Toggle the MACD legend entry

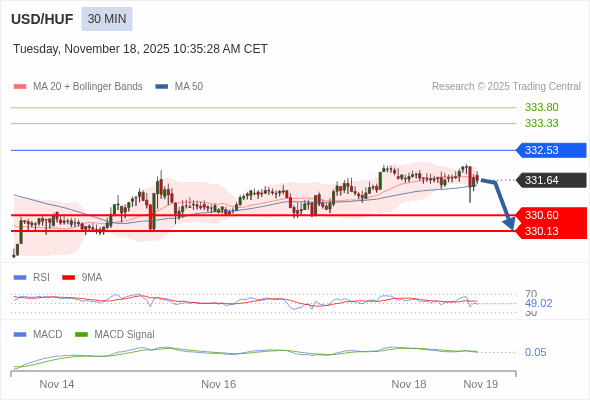(38, 335)
